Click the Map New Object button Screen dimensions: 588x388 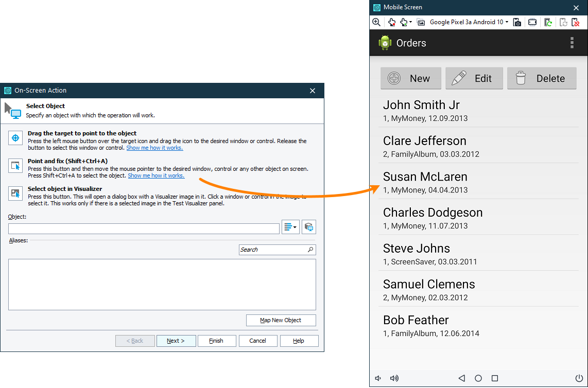(281, 320)
